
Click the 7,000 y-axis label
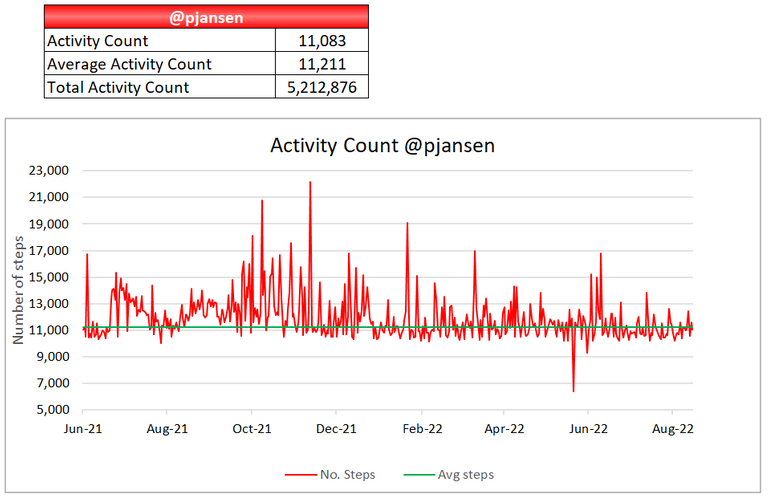[52, 383]
